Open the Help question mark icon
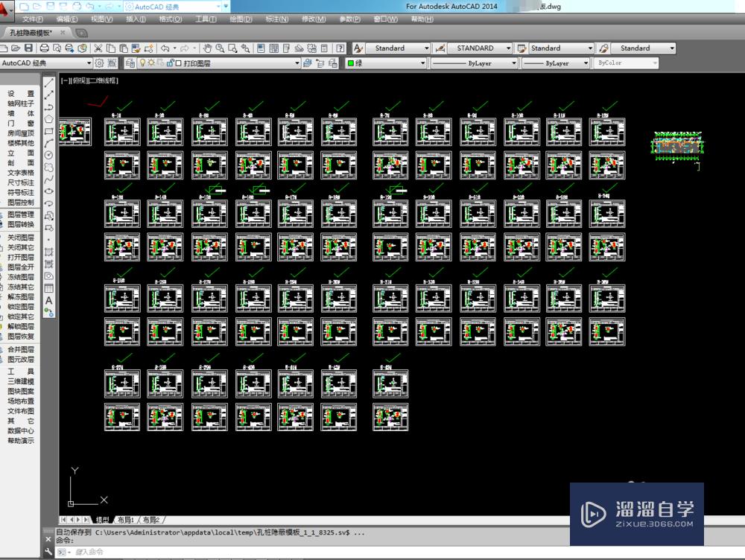This screenshot has width=745, height=560. coord(340,48)
